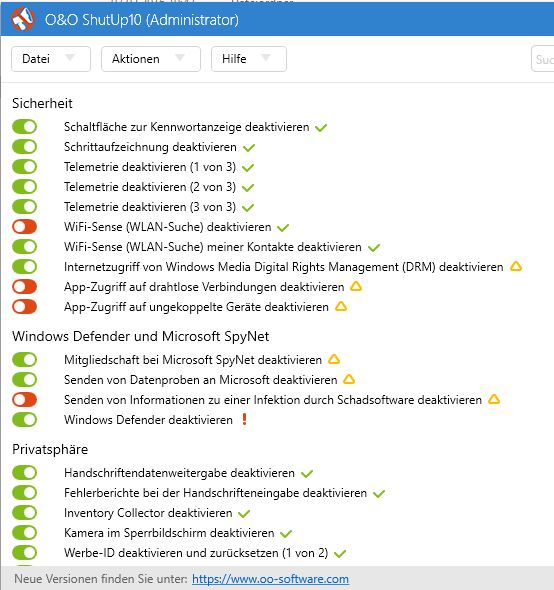The height and width of the screenshot is (590, 554).
Task: Click yellow warning triangle next to DRM setting
Action: coord(516,266)
